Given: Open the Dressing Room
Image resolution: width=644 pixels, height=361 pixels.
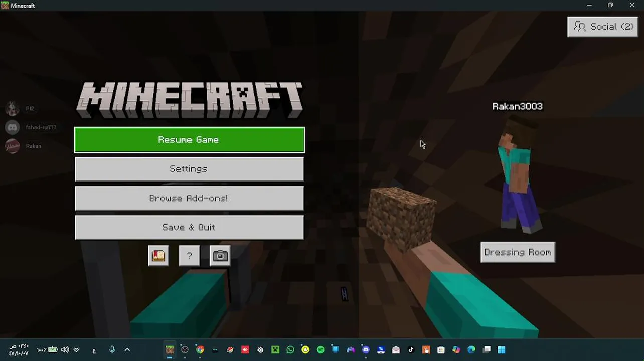Looking at the screenshot, I should [x=518, y=252].
